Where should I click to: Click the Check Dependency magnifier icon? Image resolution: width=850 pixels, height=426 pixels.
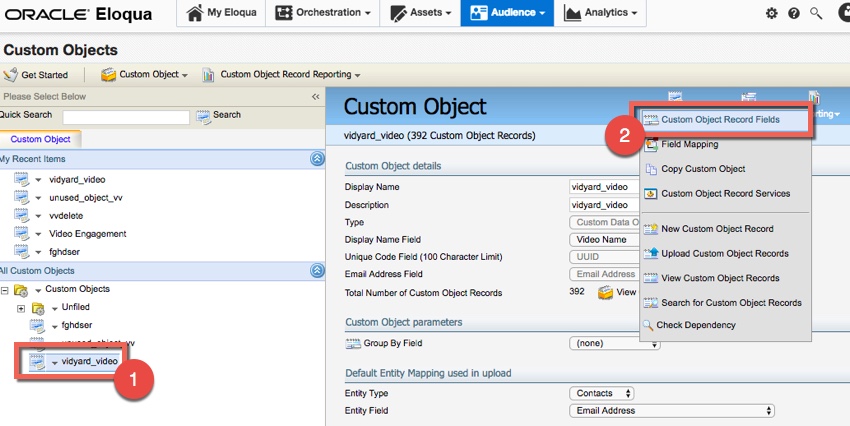pos(648,326)
